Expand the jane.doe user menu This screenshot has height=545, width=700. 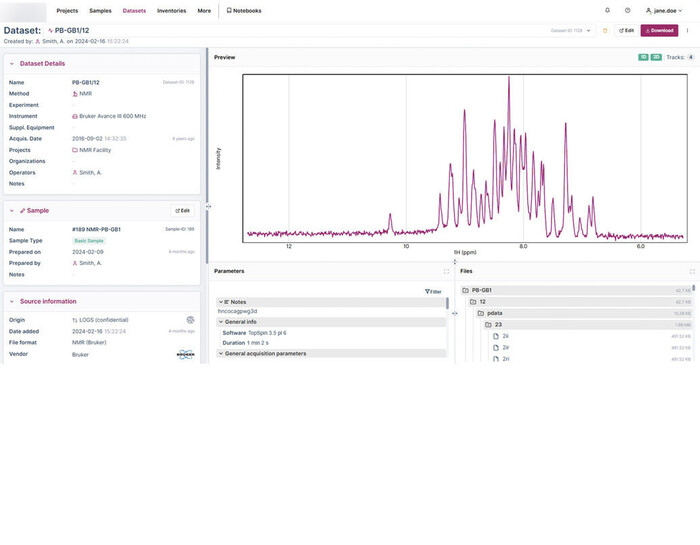[666, 10]
